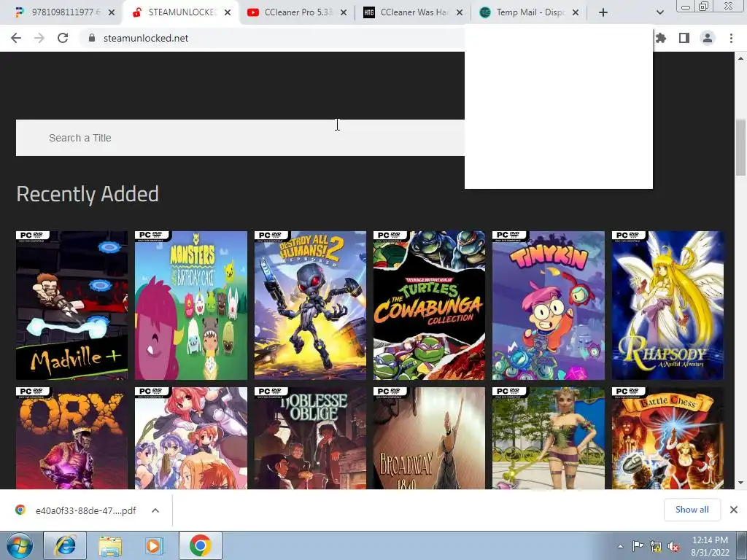The width and height of the screenshot is (747, 560).
Task: Click the scrollbar down arrow
Action: pos(740,483)
